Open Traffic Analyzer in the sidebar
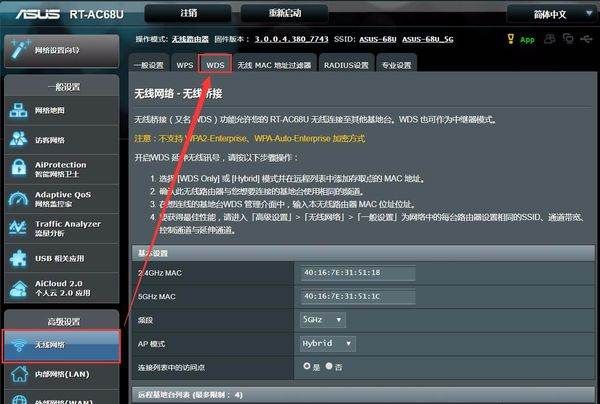 60,229
